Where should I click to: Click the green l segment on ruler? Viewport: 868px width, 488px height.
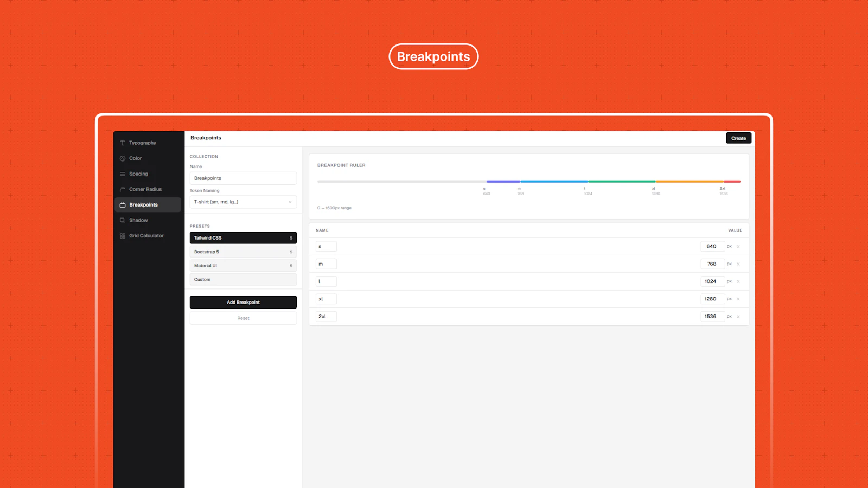(622, 182)
